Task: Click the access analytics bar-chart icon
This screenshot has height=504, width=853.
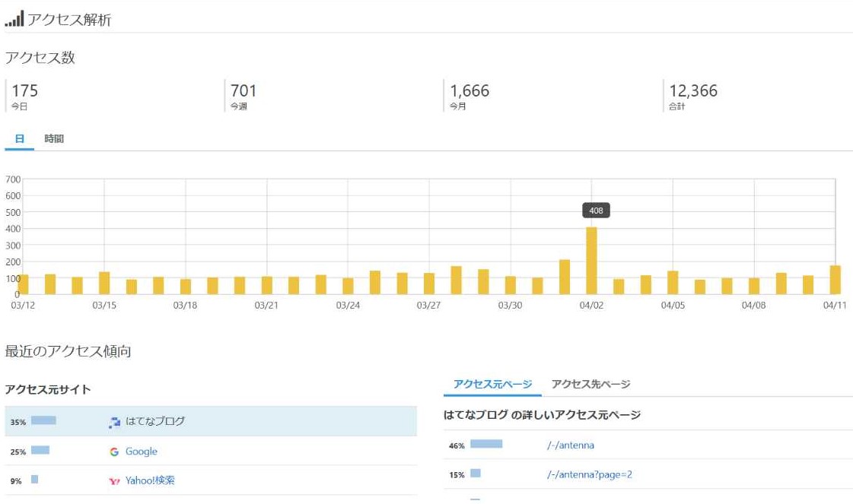Action: point(14,19)
